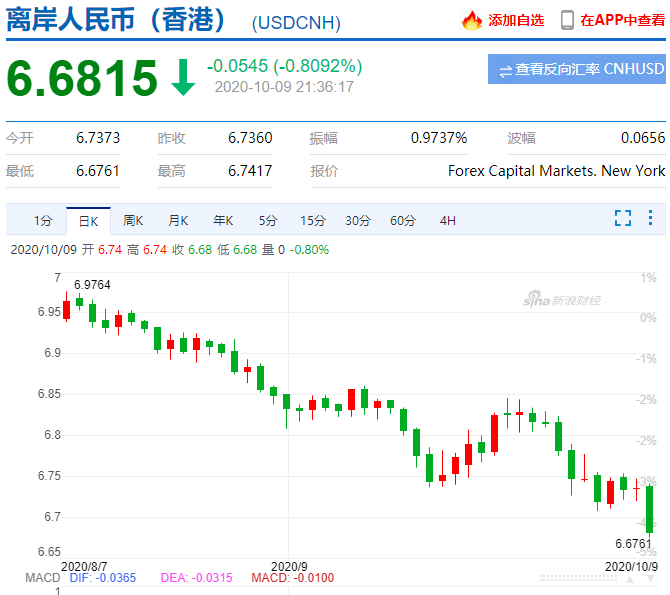The width and height of the screenshot is (670, 595).
Task: Click the fullscreen chart icon
Action: pos(623,218)
